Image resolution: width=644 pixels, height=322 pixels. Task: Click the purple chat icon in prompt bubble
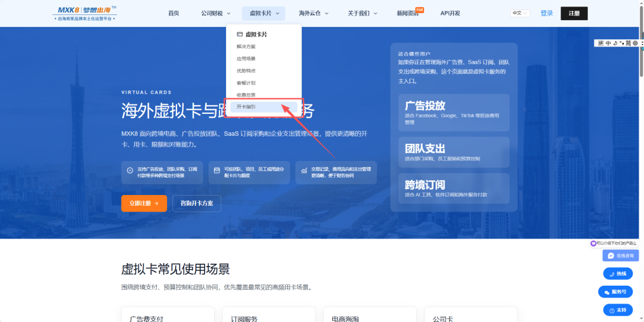pos(593,243)
